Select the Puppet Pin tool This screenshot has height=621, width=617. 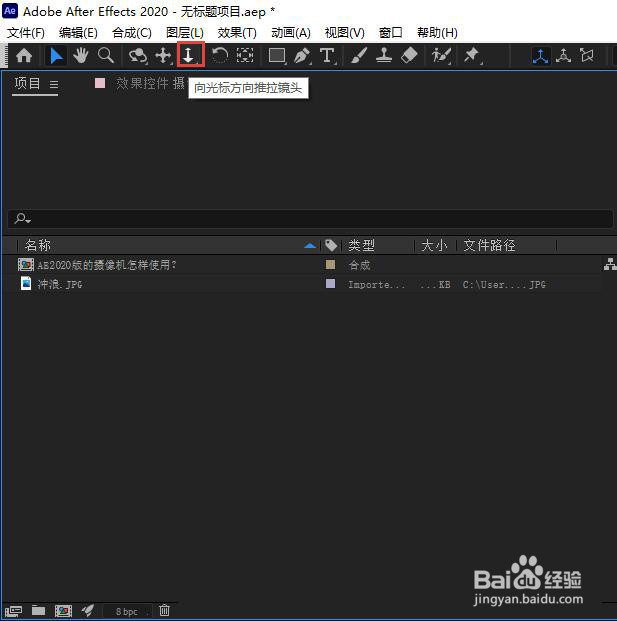point(472,55)
